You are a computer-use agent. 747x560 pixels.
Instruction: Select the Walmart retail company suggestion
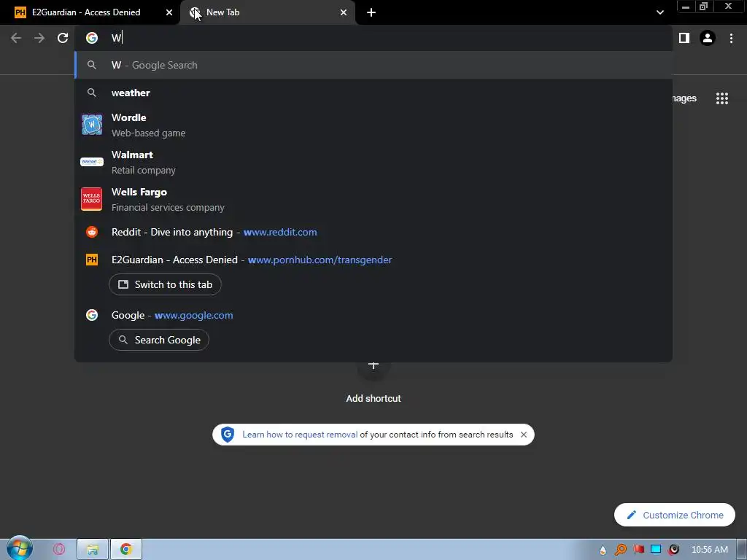click(x=373, y=162)
